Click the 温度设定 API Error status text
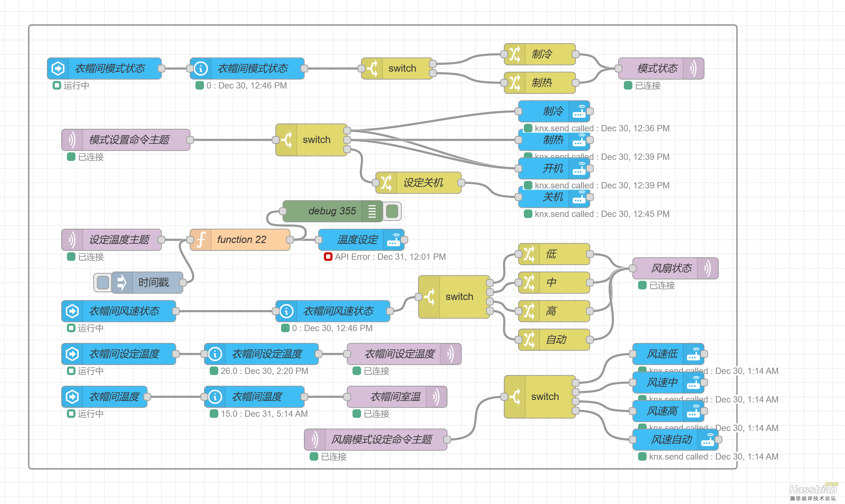This screenshot has height=504, width=845. (390, 257)
